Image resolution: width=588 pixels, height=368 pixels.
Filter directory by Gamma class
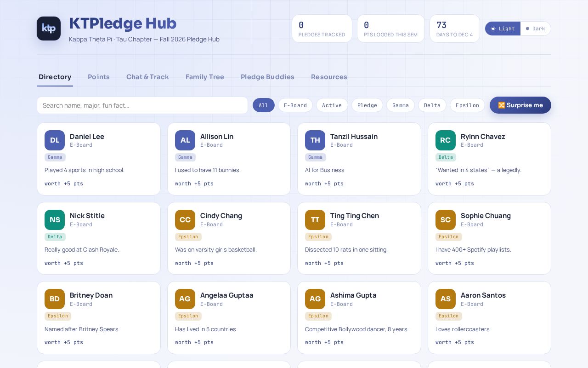pyautogui.click(x=401, y=105)
